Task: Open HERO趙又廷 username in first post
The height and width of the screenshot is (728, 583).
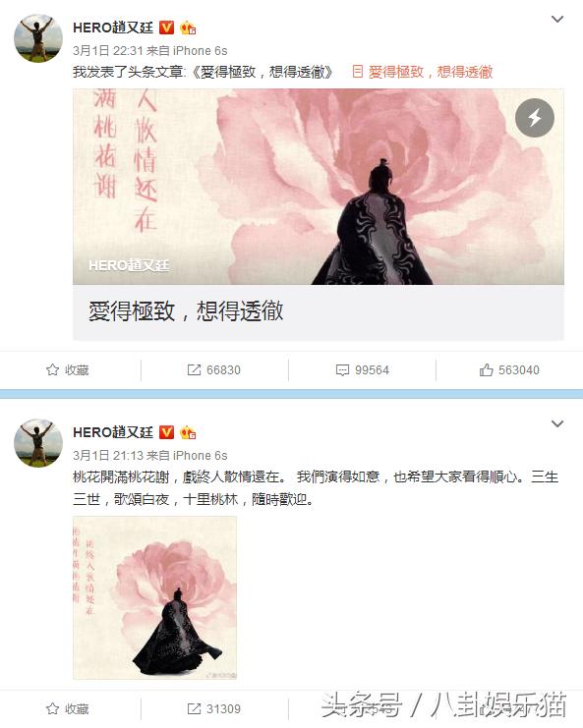Action: tap(113, 28)
